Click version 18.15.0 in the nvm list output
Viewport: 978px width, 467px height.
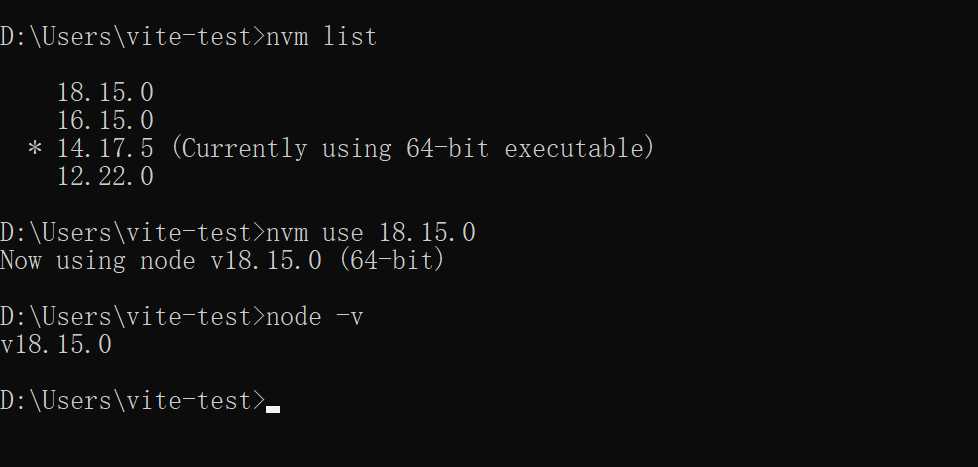click(105, 93)
